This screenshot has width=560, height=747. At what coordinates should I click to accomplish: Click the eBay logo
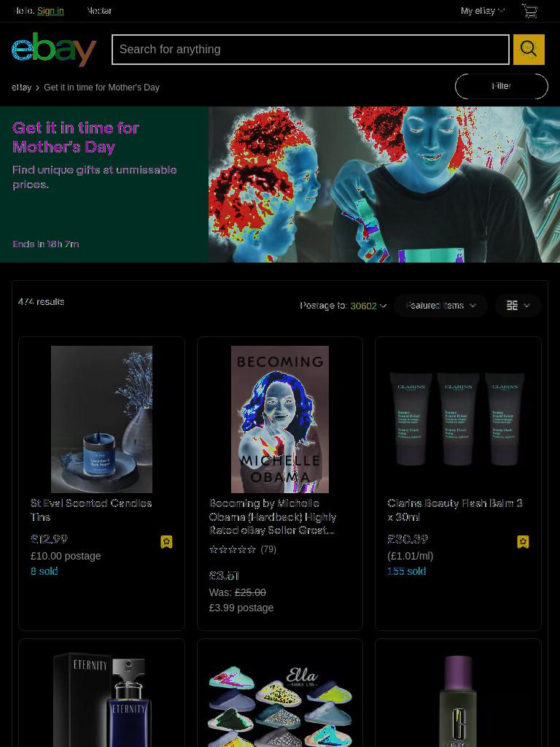coord(54,49)
